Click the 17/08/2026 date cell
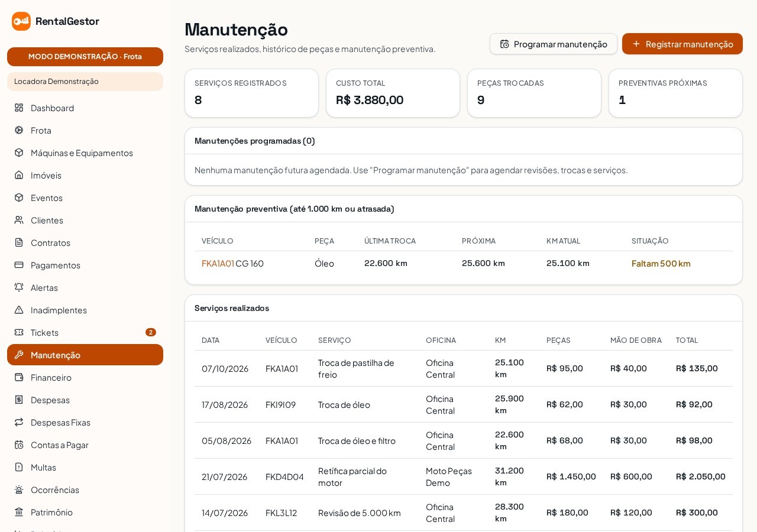The height and width of the screenshot is (532, 757). pyautogui.click(x=225, y=405)
